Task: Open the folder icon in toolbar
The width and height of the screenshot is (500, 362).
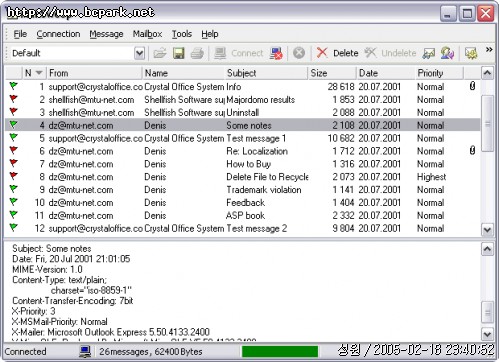Action: [160, 53]
